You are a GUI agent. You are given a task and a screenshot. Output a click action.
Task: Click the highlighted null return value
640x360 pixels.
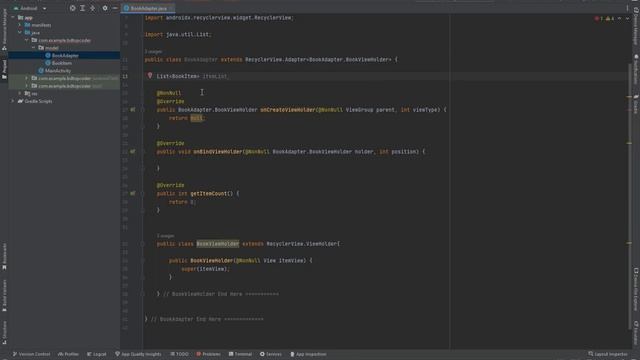(196, 118)
